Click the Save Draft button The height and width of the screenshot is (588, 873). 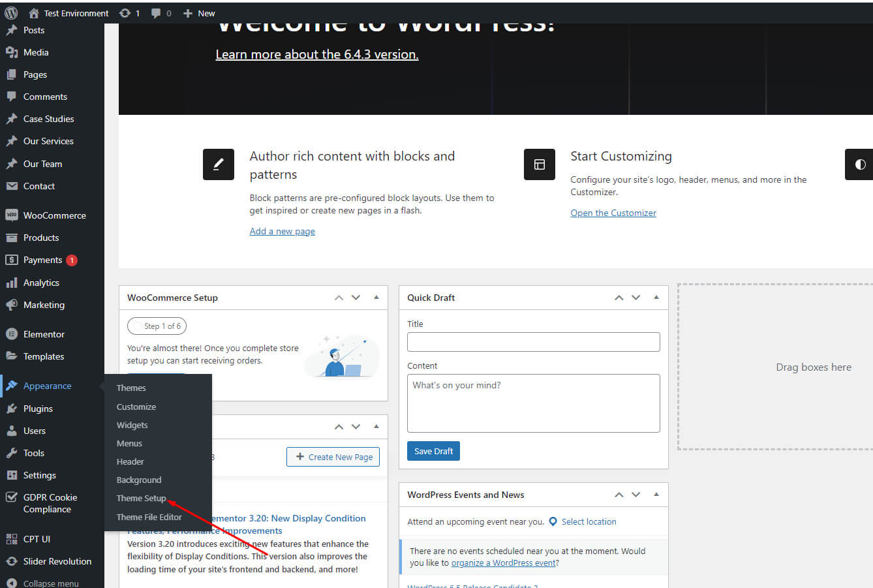[x=433, y=451]
